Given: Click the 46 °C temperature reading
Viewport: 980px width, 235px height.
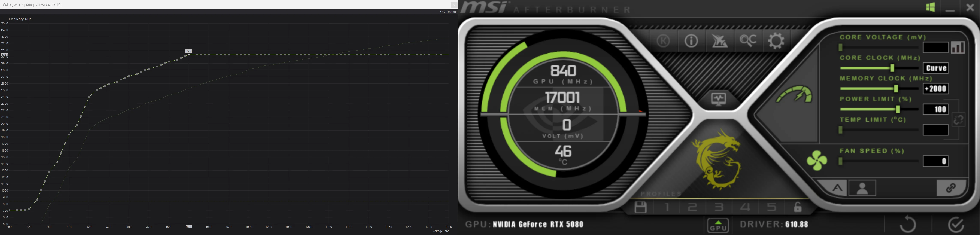Looking at the screenshot, I should point(563,151).
